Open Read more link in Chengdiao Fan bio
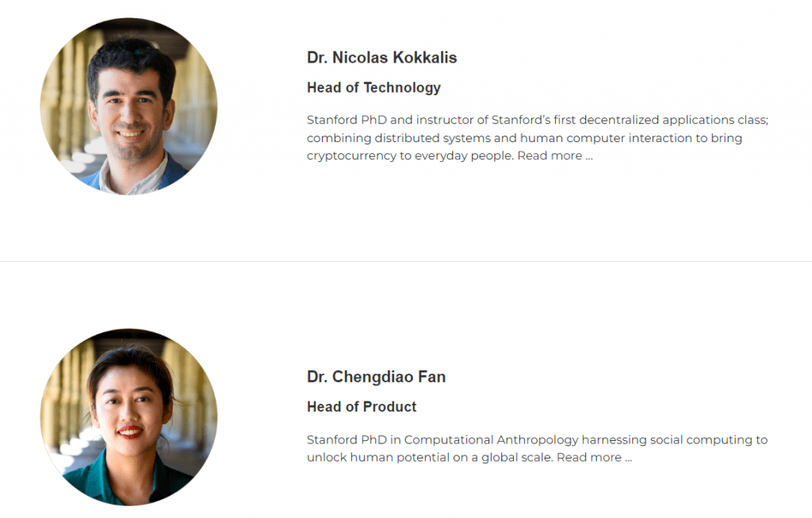This screenshot has width=812, height=518. tap(589, 458)
